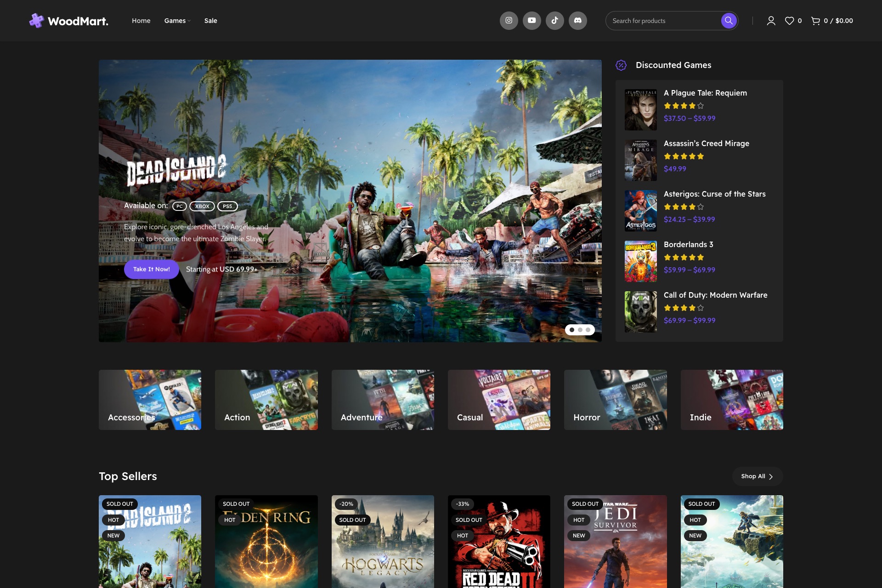882x588 pixels.
Task: Click the XBOX platform badge
Action: coord(202,206)
